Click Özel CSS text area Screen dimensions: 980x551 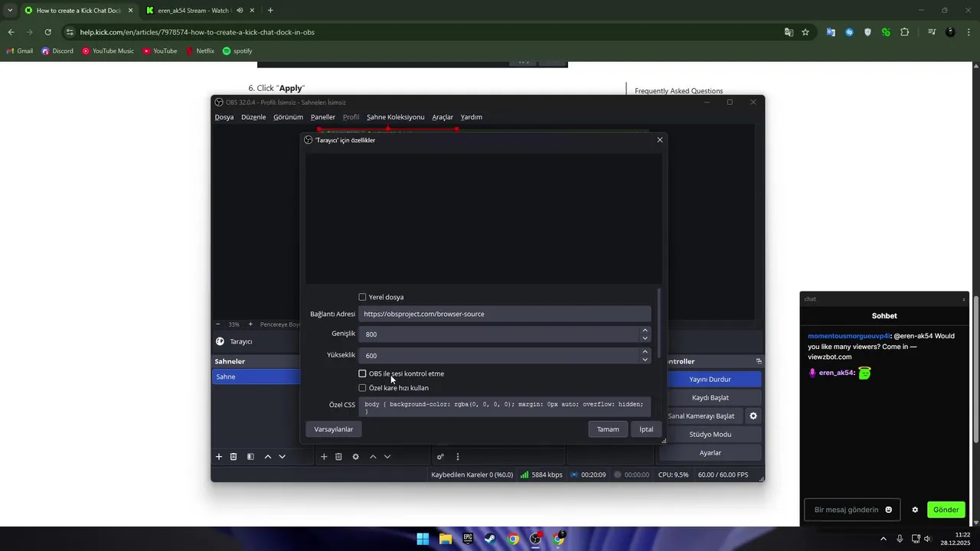click(x=505, y=406)
